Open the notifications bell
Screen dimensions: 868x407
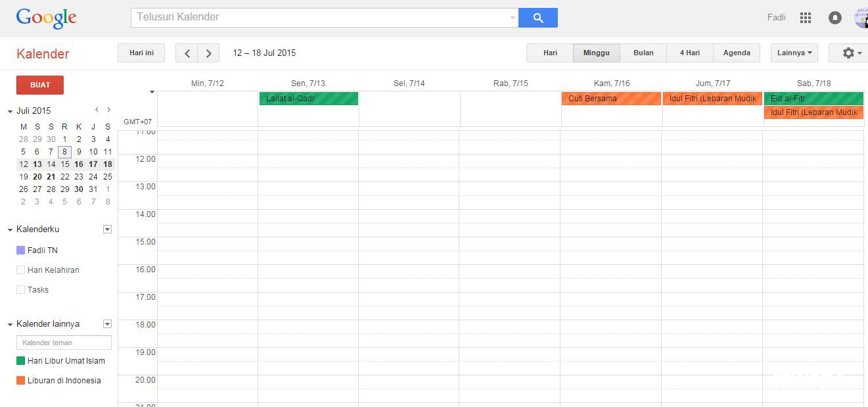[x=834, y=18]
